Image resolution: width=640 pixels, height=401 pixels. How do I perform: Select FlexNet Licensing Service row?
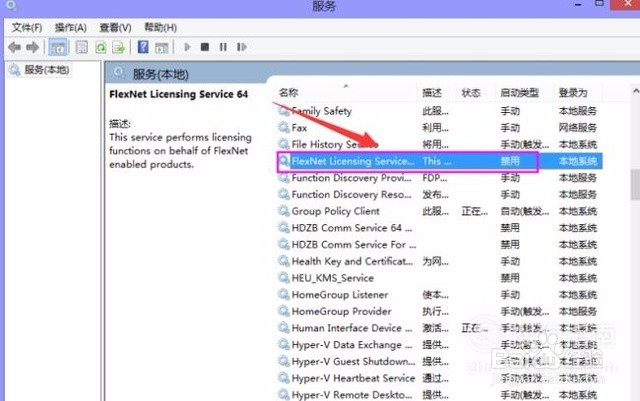(439, 161)
